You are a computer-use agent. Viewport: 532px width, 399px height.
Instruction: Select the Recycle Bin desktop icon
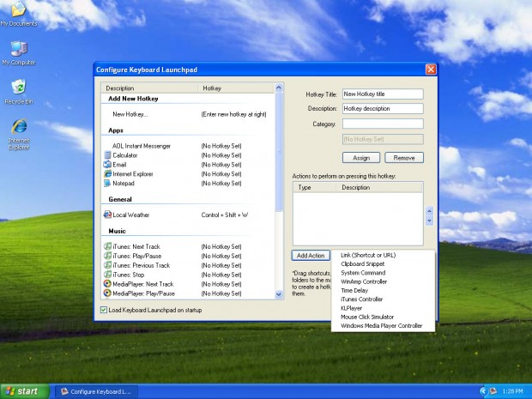(x=19, y=92)
